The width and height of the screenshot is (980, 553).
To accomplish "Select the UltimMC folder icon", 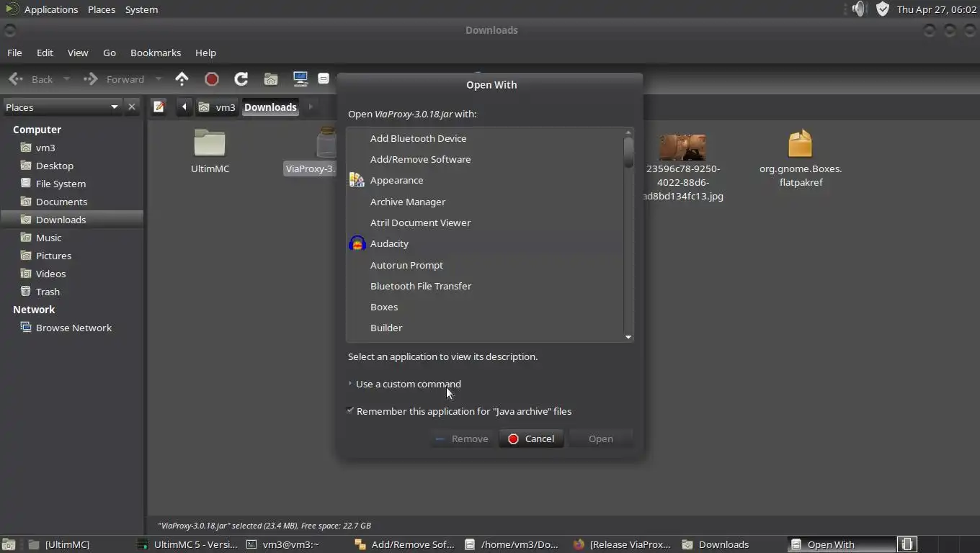I will click(210, 143).
